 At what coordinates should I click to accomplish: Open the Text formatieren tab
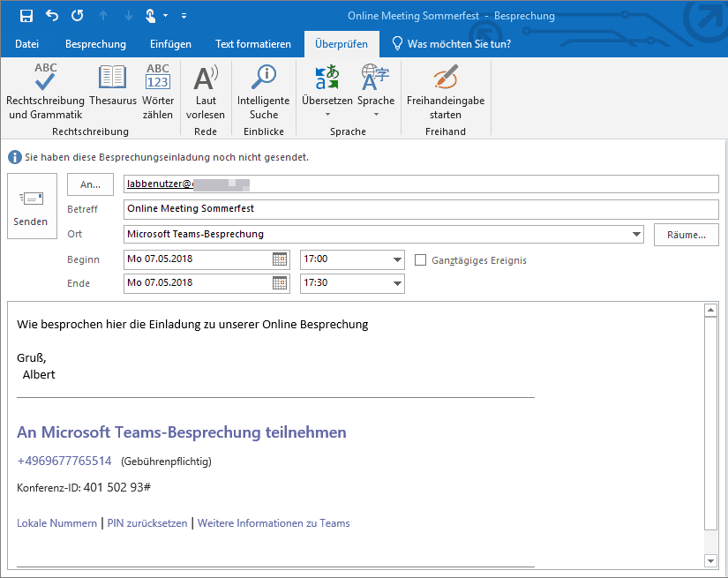pos(253,44)
